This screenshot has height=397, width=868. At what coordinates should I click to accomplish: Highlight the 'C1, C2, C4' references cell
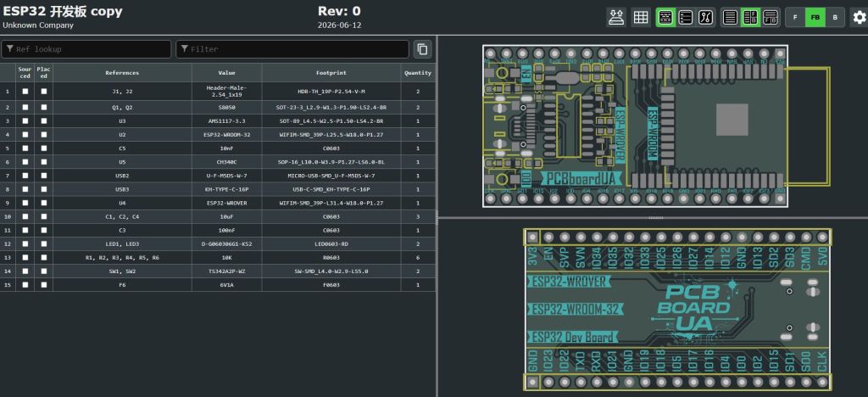(122, 216)
